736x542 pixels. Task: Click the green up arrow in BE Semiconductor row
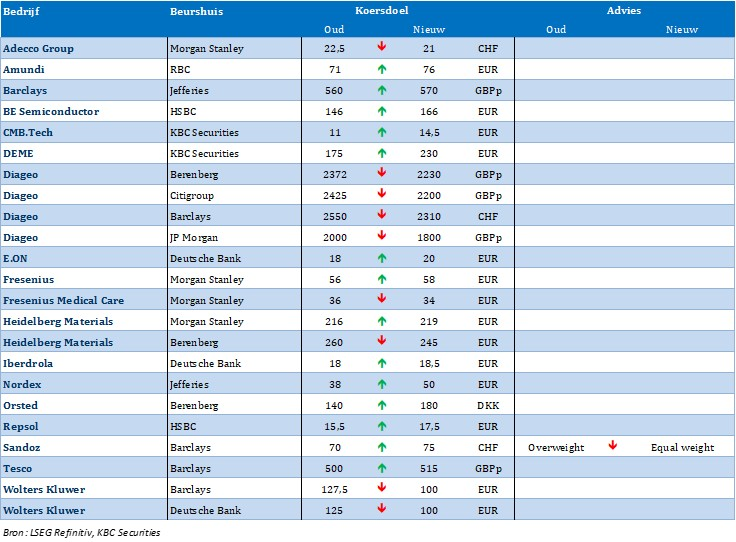[x=382, y=111]
